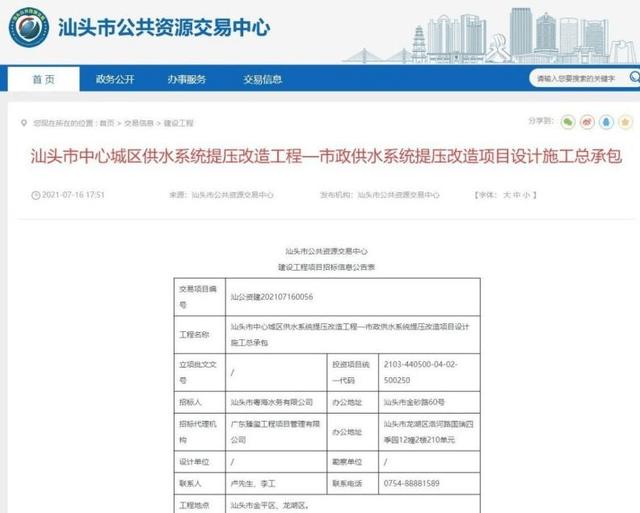Click project number 汕公资建202107160056
Screen dimensions: 640x513
click(272, 297)
